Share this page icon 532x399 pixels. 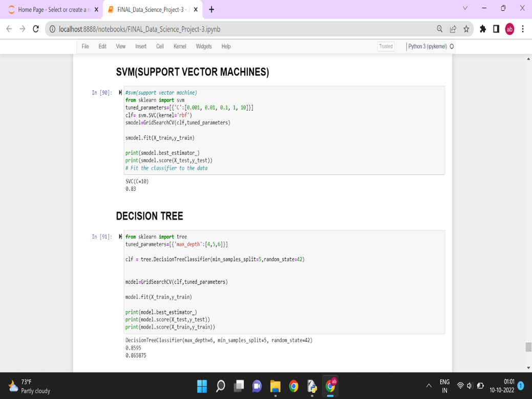click(453, 29)
